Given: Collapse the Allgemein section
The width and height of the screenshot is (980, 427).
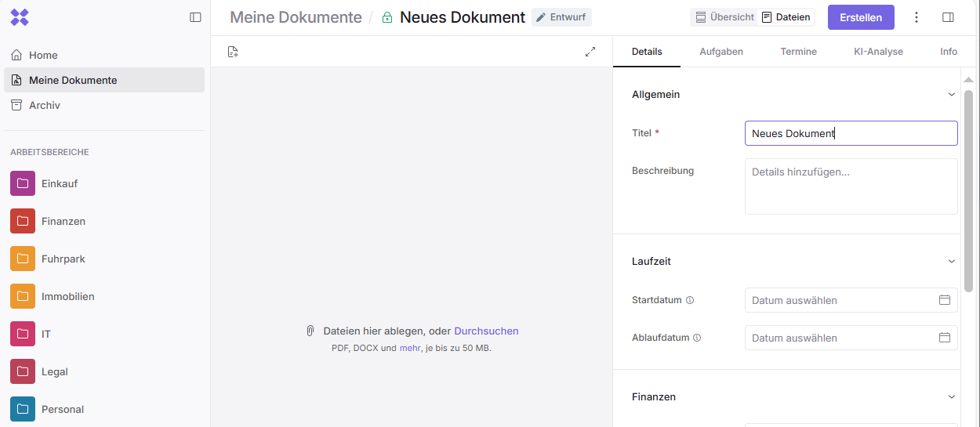Looking at the screenshot, I should (952, 95).
